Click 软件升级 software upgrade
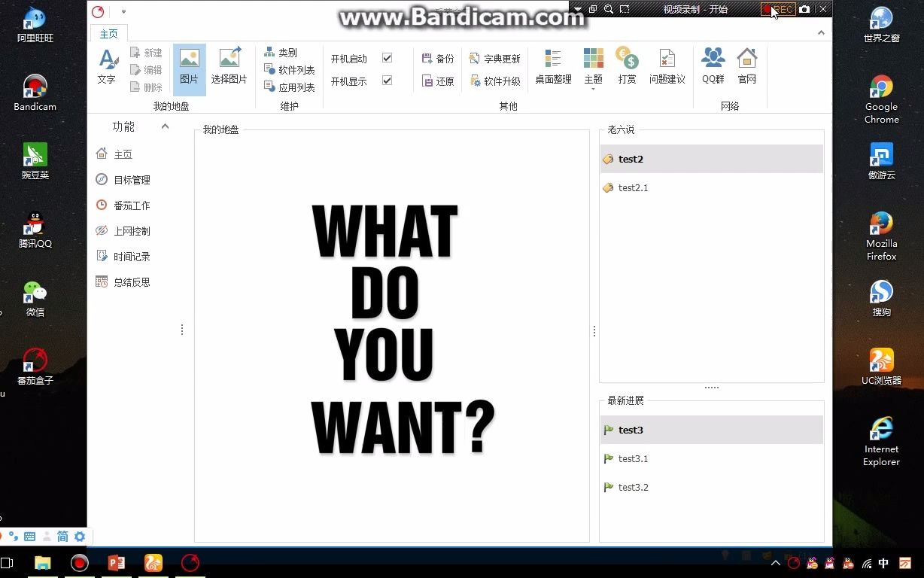924x578 pixels. 495,81
